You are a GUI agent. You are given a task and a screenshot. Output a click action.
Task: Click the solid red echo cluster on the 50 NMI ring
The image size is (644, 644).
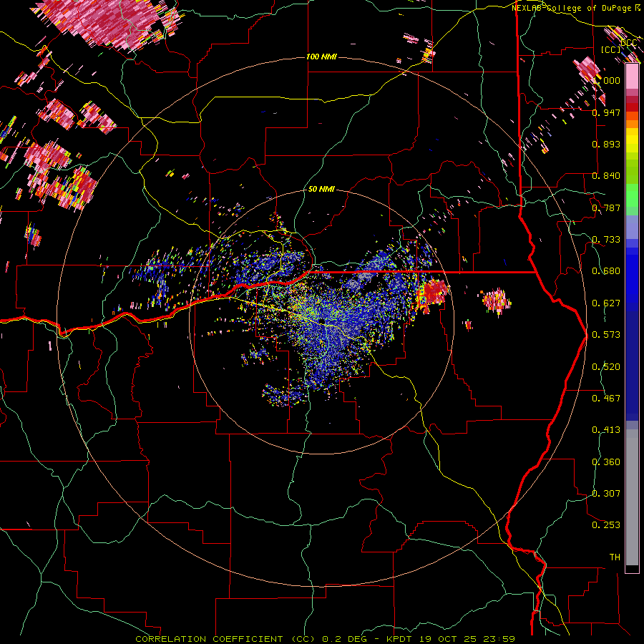(x=434, y=292)
